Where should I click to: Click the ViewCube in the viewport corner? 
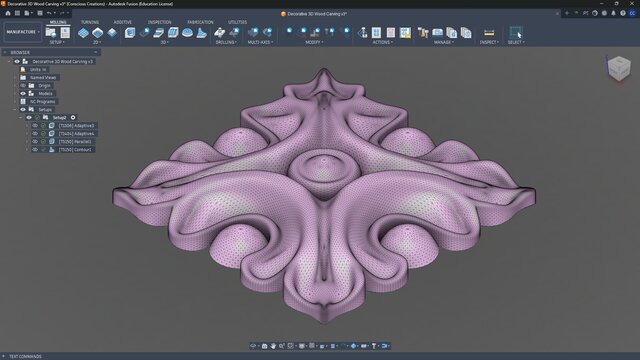coord(619,68)
